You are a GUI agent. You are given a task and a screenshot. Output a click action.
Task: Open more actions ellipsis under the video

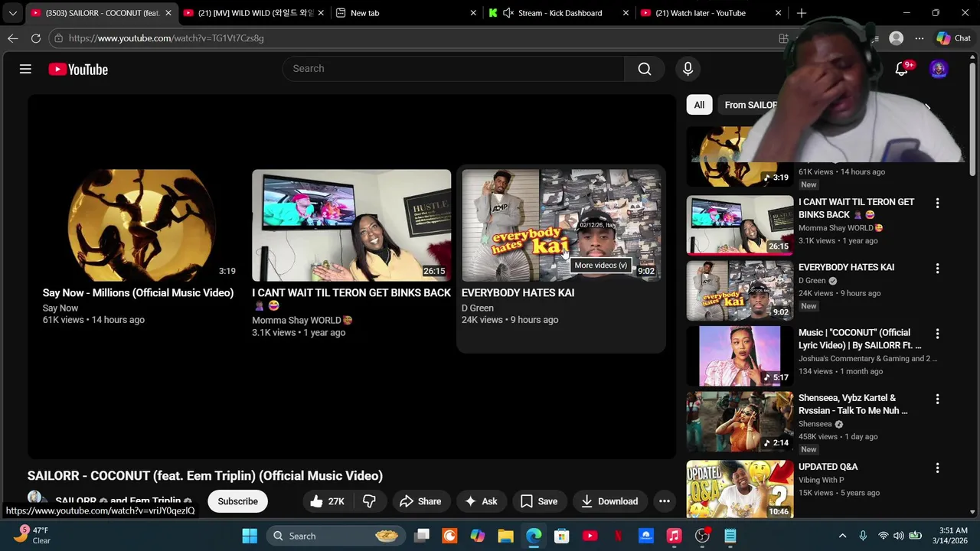[665, 501]
